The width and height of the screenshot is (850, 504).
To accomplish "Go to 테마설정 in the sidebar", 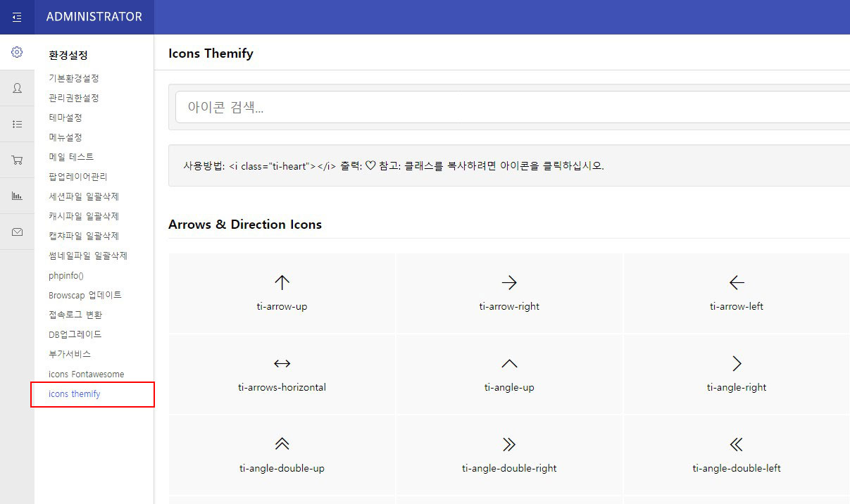I will coord(65,118).
